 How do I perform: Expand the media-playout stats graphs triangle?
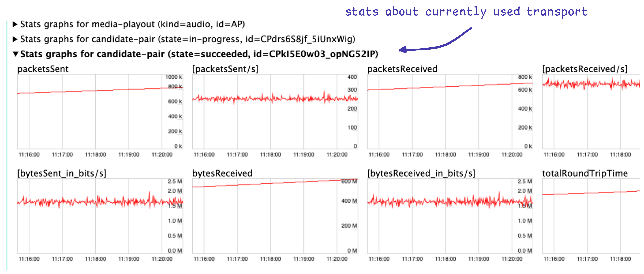(15, 24)
